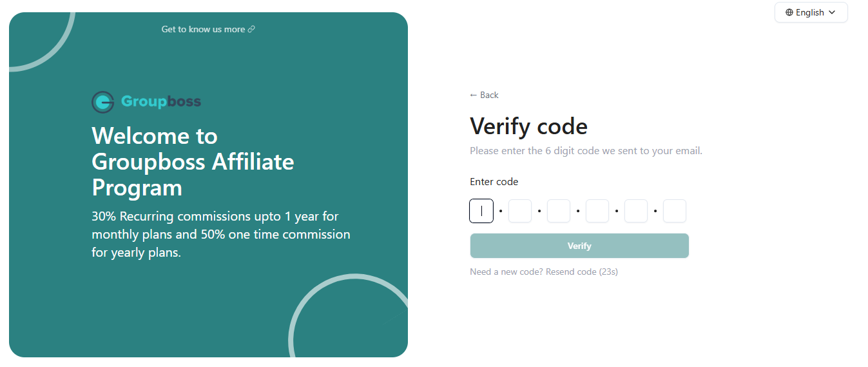The width and height of the screenshot is (868, 367).
Task: Click the "Enter code" field label
Action: tap(494, 182)
